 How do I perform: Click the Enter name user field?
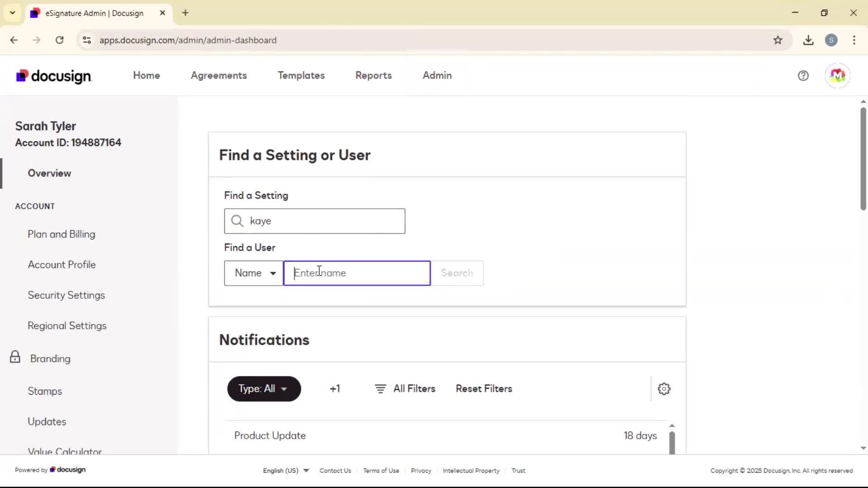pyautogui.click(x=357, y=273)
